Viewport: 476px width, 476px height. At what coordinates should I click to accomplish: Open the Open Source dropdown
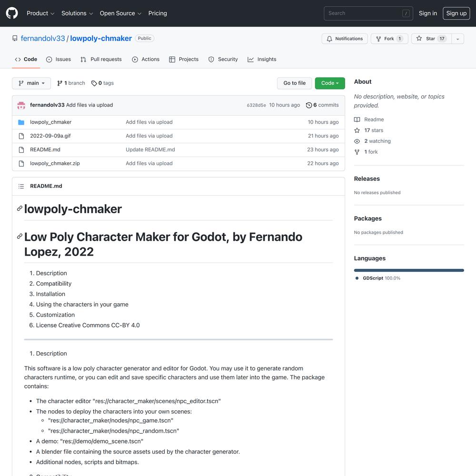click(120, 13)
